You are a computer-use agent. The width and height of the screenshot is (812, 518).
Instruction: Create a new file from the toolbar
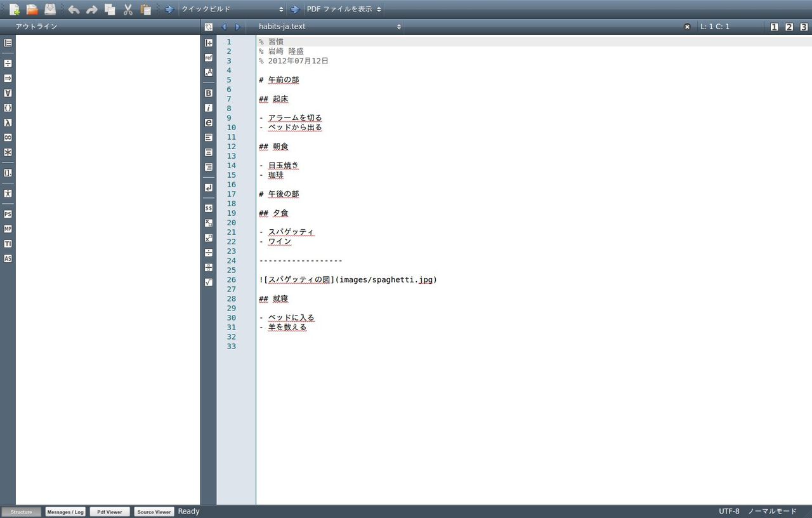point(15,10)
